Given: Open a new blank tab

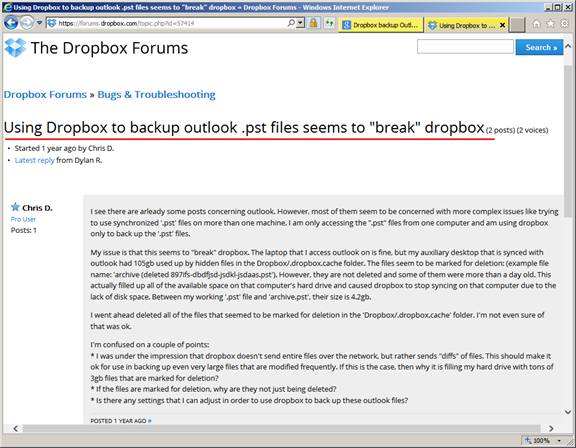Looking at the screenshot, I should (x=517, y=25).
